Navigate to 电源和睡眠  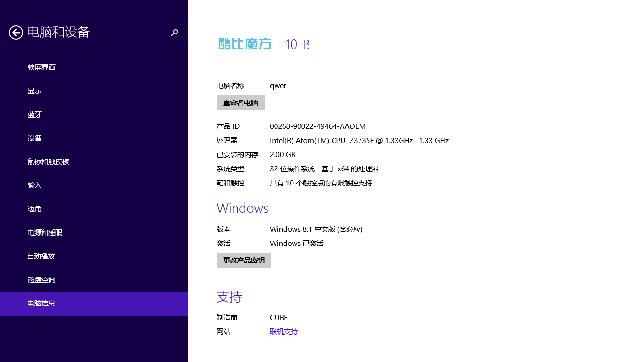click(45, 233)
